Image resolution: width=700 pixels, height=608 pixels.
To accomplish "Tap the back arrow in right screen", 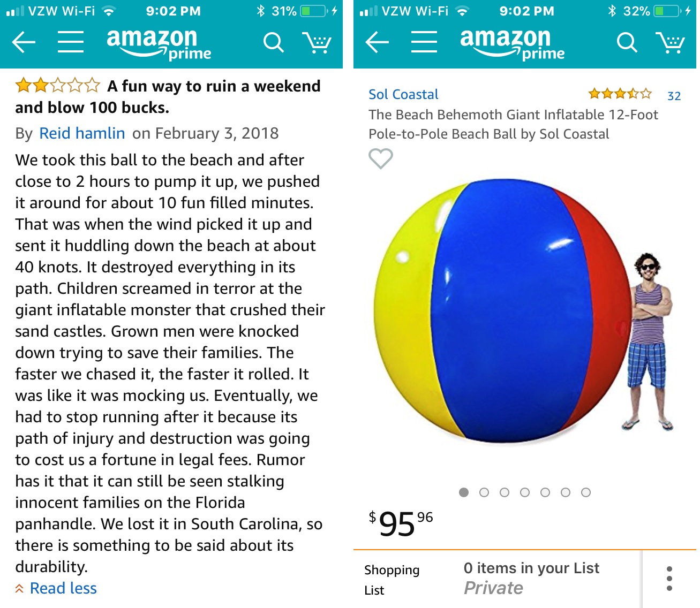I will click(377, 42).
